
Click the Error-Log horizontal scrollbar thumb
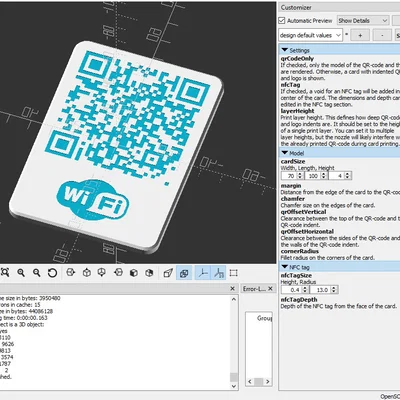click(x=258, y=382)
